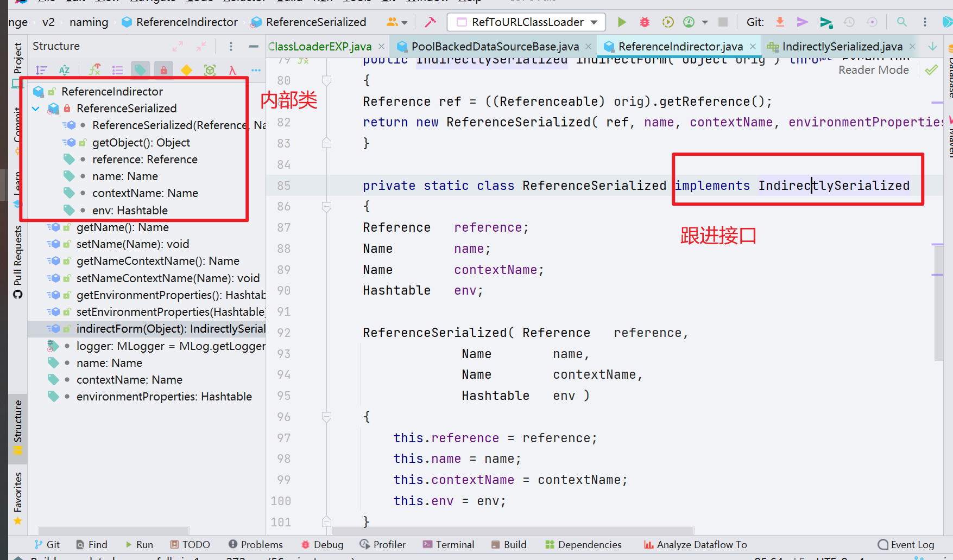Open the RefToURLClassLoader configuration dropdown
Screen dimensions: 953x560
pos(594,22)
